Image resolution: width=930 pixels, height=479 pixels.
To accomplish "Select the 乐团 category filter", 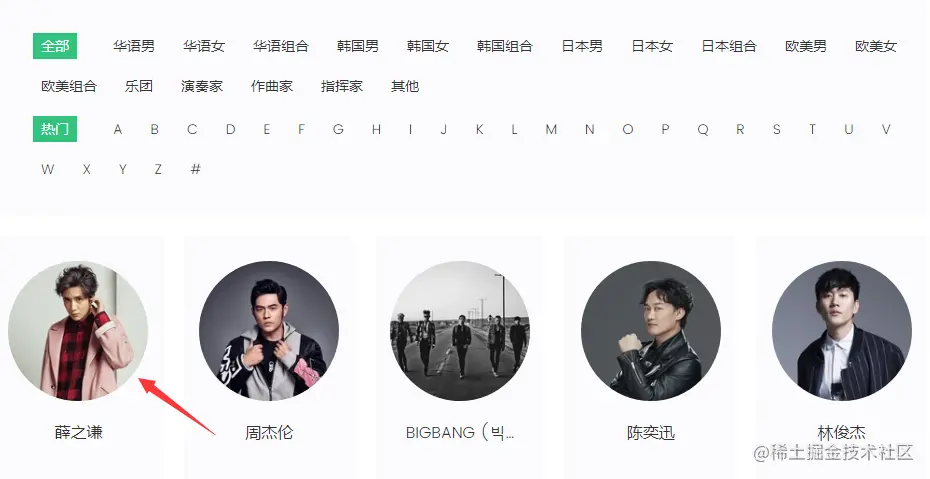I will [139, 86].
